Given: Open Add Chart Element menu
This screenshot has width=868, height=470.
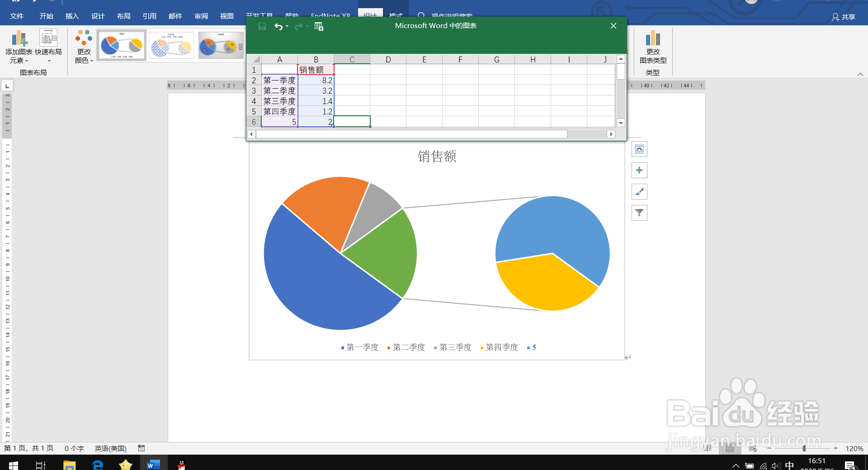Looking at the screenshot, I should coord(19,47).
